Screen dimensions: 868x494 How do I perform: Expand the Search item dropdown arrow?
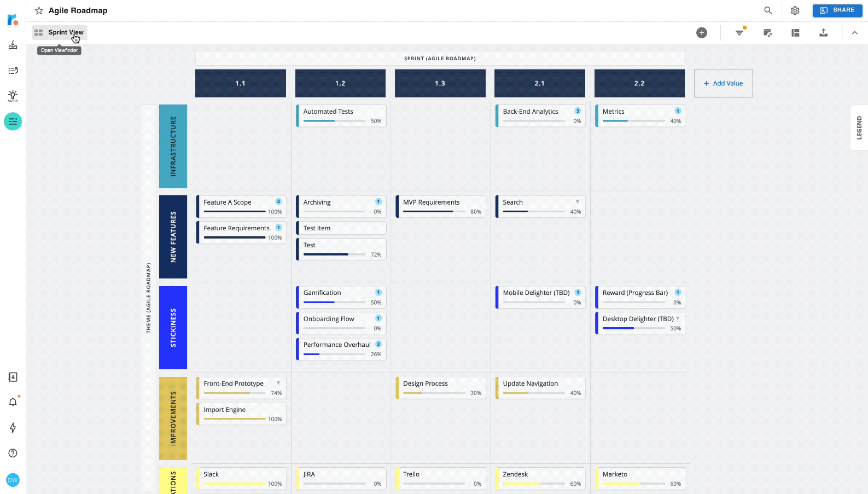[578, 202]
